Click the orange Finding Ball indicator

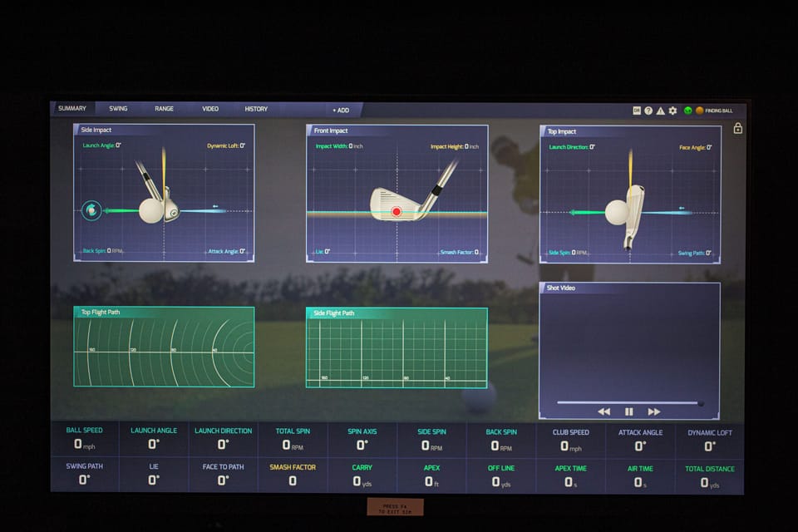[699, 111]
